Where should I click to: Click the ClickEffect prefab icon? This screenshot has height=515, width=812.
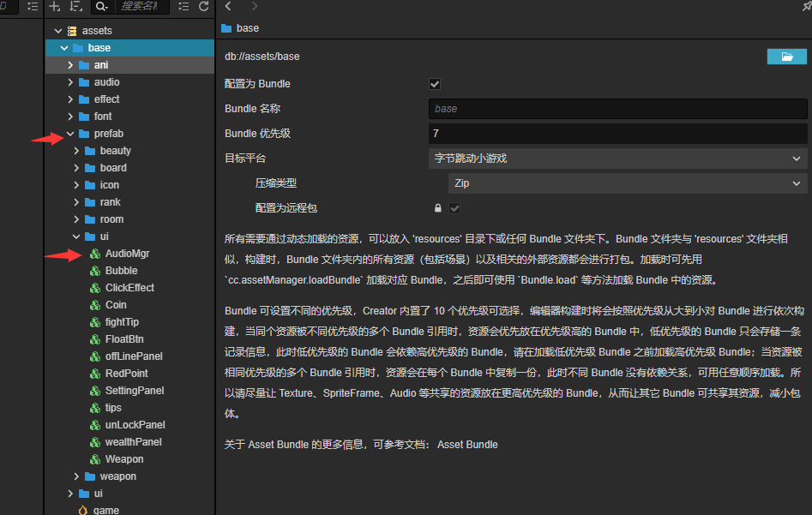95,288
